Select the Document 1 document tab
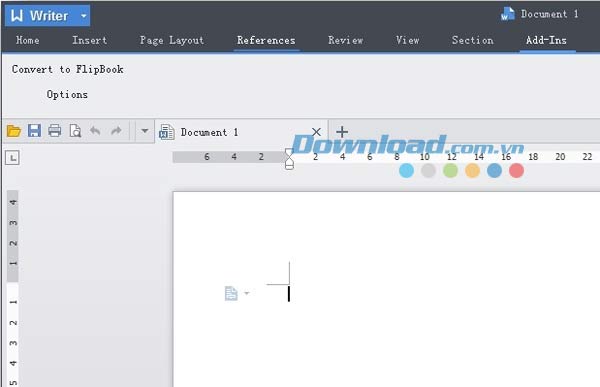This screenshot has height=387, width=600. (x=242, y=132)
